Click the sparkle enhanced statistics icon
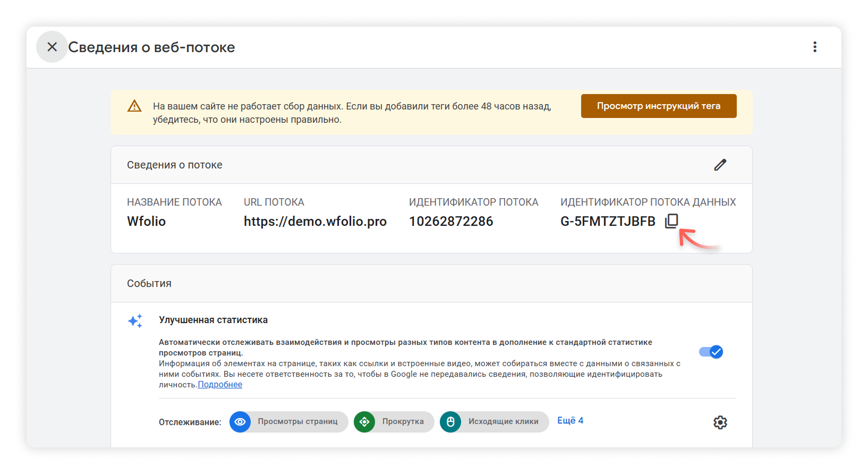Viewport: 868px width, 474px height. pyautogui.click(x=135, y=321)
